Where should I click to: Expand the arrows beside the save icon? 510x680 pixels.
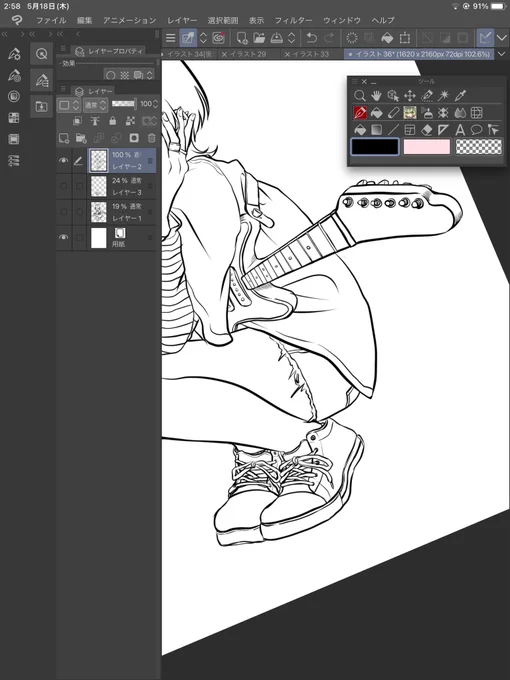(x=291, y=38)
